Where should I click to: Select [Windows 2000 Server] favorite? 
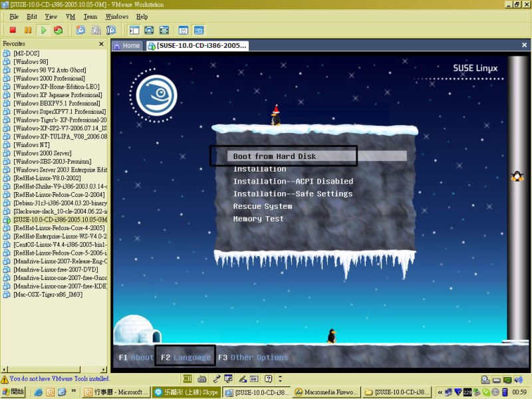(x=43, y=153)
